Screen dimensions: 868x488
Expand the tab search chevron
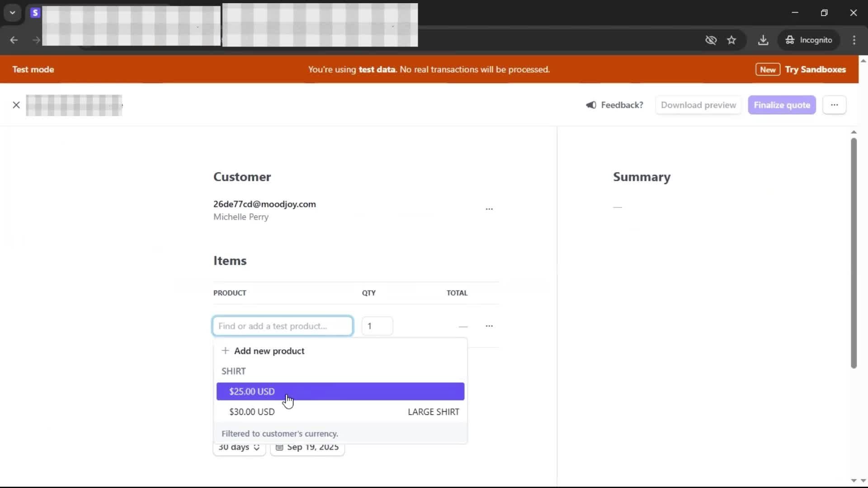click(13, 13)
